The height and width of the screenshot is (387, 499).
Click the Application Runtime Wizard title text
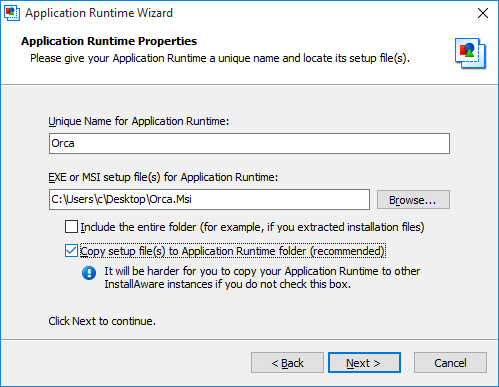click(x=99, y=13)
